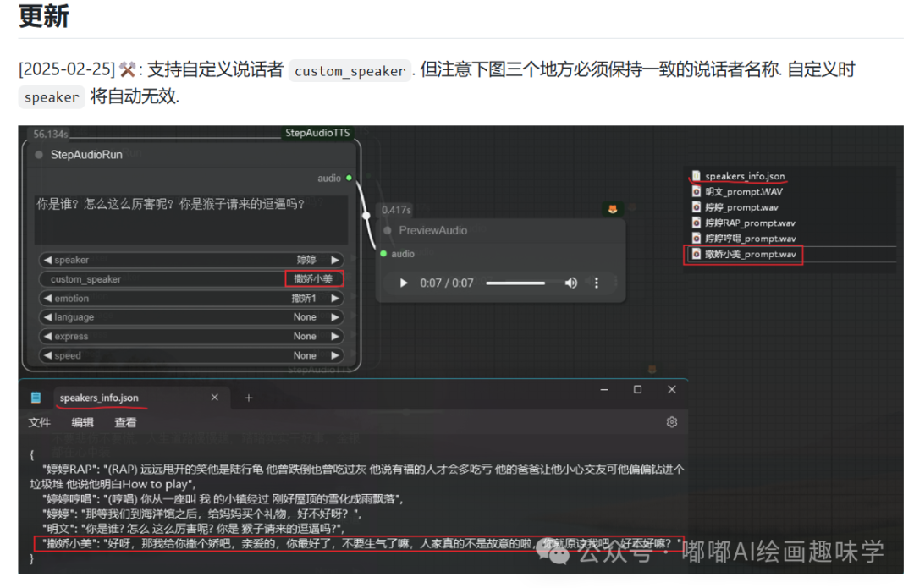Select next language option arrow
The image size is (914, 588).
tap(335, 317)
